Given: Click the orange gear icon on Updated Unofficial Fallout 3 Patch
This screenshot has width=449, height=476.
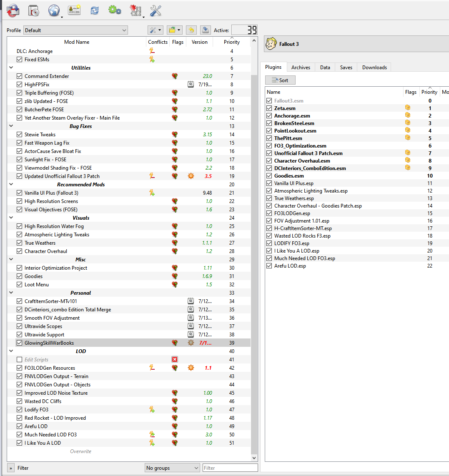Looking at the screenshot, I should [x=191, y=176].
